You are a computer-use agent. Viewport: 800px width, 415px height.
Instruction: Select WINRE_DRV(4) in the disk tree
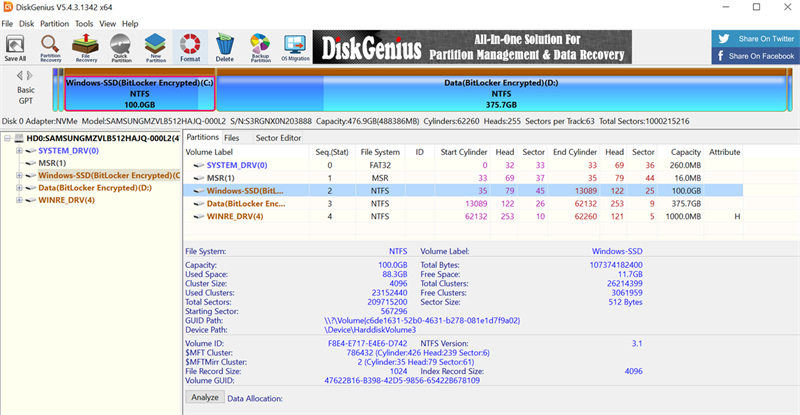66,200
